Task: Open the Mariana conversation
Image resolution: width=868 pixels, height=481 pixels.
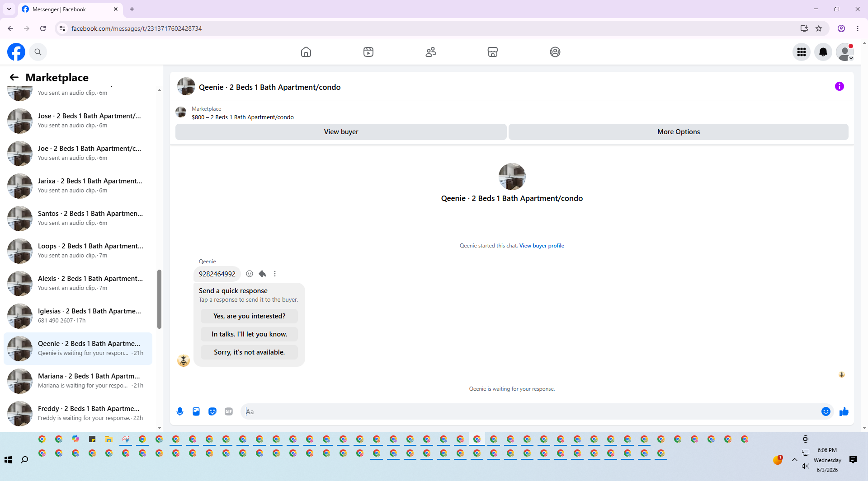Action: tap(78, 381)
